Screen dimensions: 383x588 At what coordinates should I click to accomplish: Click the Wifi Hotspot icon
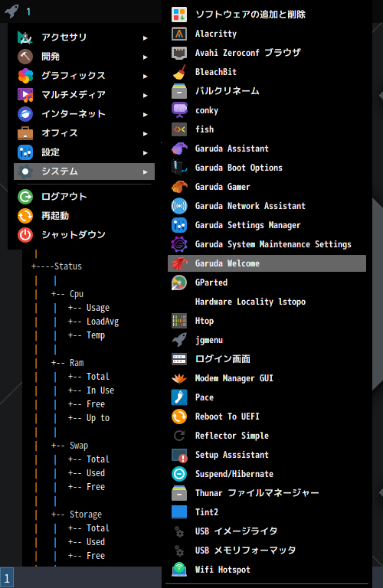(x=179, y=570)
